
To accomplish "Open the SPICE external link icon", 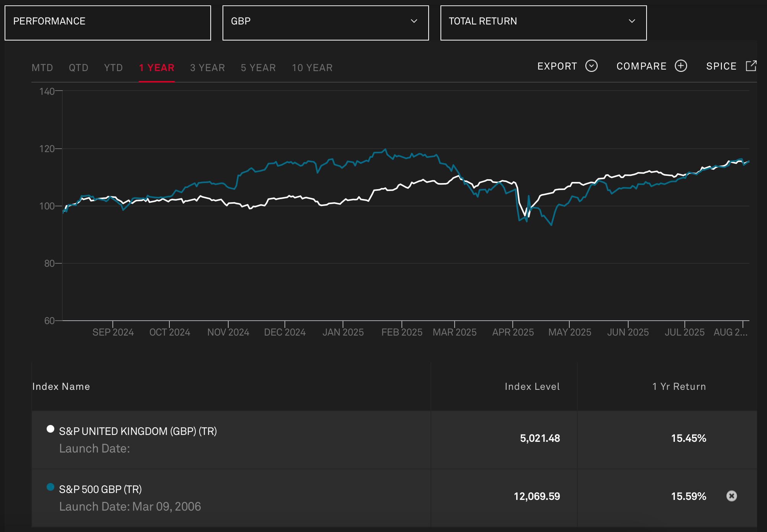I will (751, 66).
